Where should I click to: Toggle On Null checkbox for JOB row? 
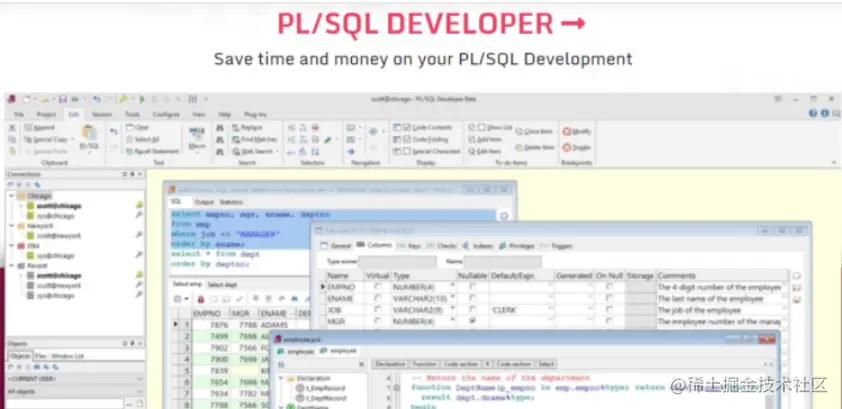609,310
